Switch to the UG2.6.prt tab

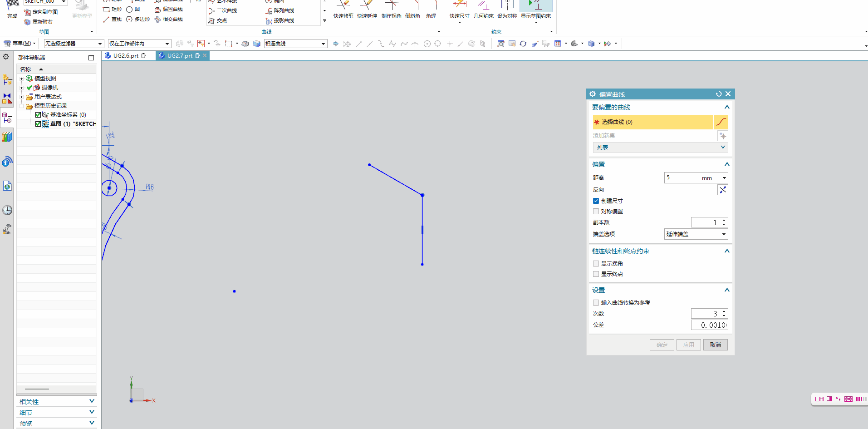coord(126,56)
